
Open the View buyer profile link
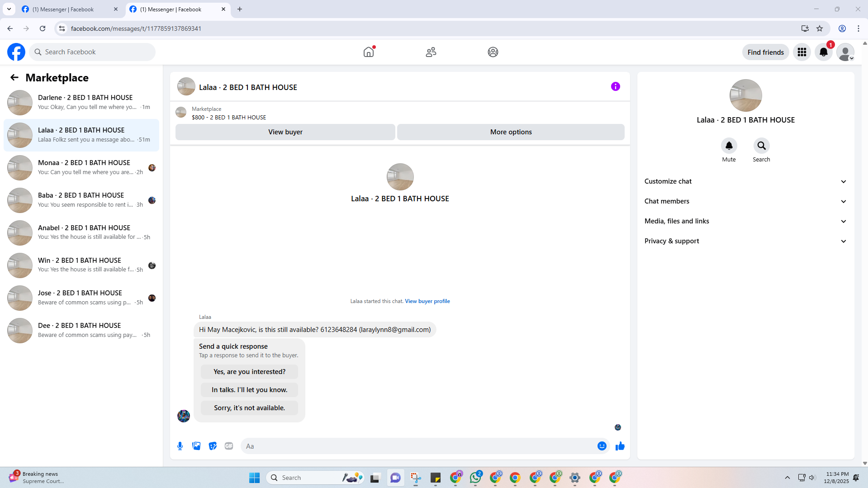(x=427, y=301)
